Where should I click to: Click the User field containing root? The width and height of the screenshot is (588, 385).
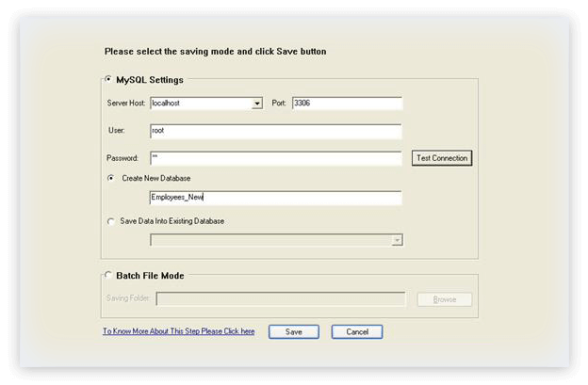pos(275,131)
